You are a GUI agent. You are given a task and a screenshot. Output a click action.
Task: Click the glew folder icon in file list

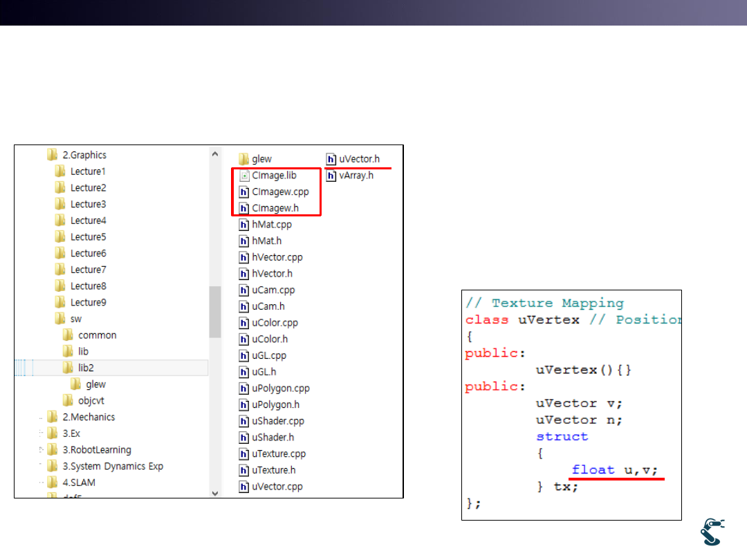click(x=243, y=159)
